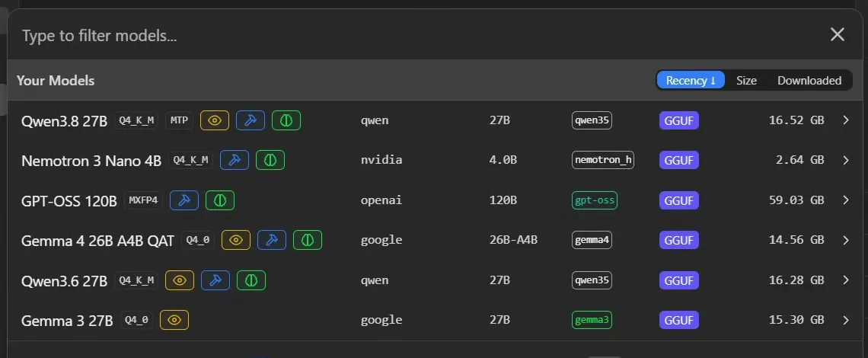Click the tool-use hammer icon for Qwen3.8 27B
This screenshot has width=868, height=358.
pos(251,120)
